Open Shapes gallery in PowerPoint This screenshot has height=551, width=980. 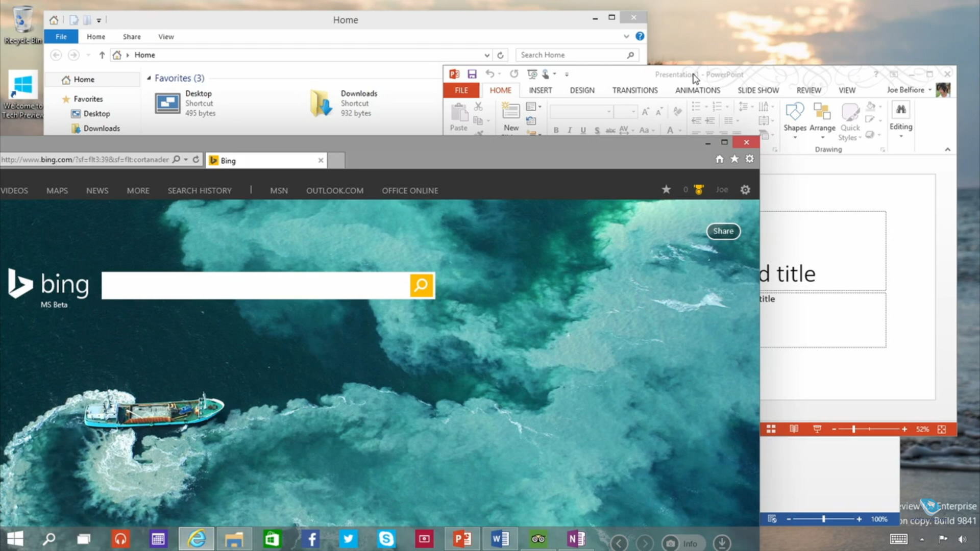tap(795, 120)
